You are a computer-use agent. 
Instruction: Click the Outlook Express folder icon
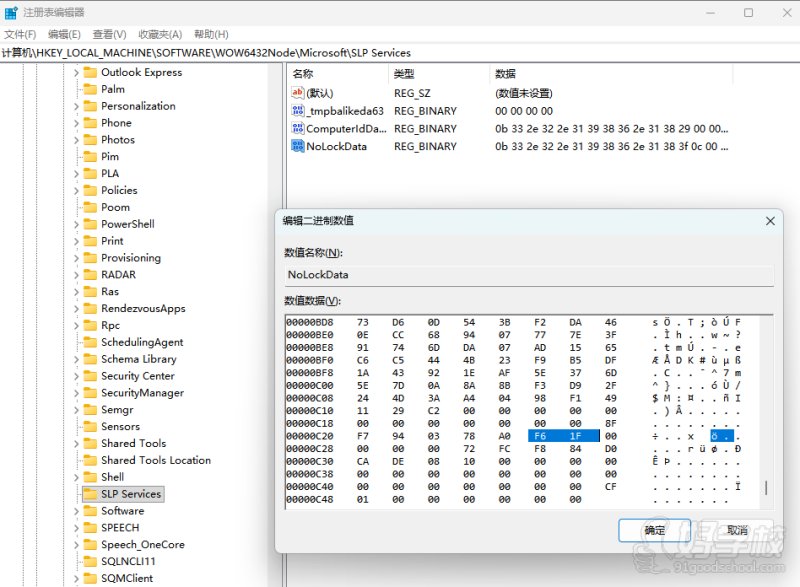tap(90, 72)
